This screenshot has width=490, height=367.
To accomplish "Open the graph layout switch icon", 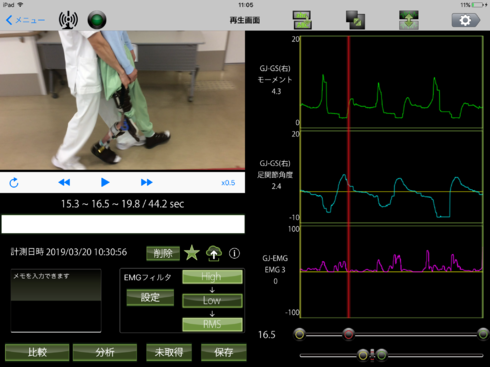I will pos(302,20).
